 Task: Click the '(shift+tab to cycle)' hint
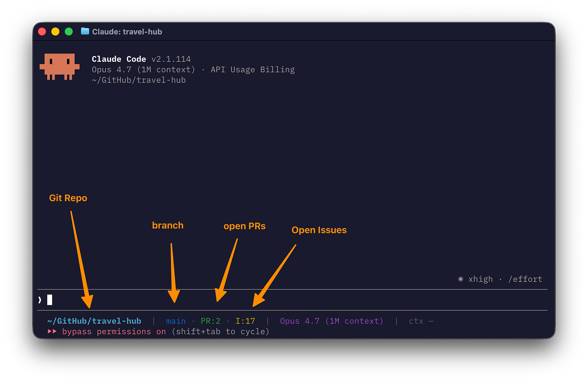point(220,332)
